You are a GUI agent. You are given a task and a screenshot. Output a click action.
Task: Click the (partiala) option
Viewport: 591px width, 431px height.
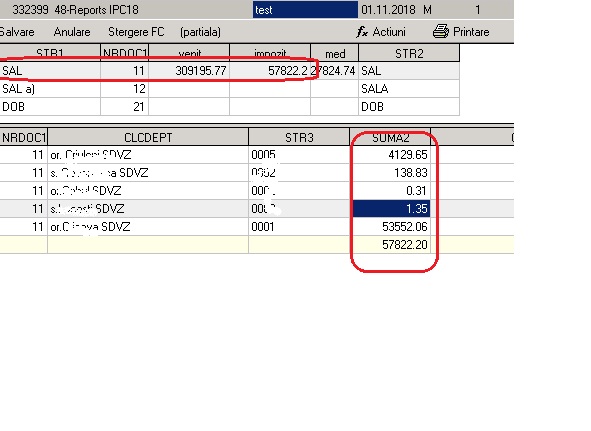[x=201, y=32]
